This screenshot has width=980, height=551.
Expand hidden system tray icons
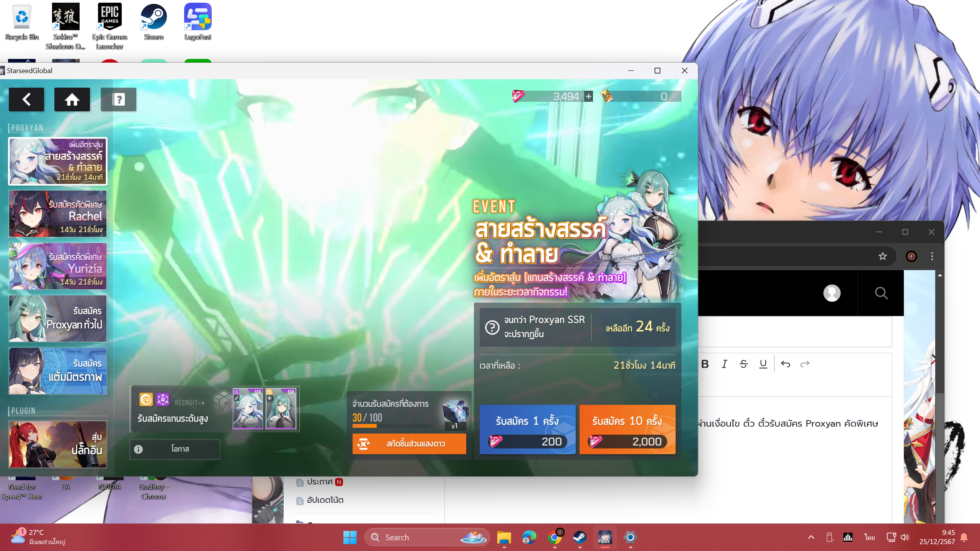[x=811, y=537]
